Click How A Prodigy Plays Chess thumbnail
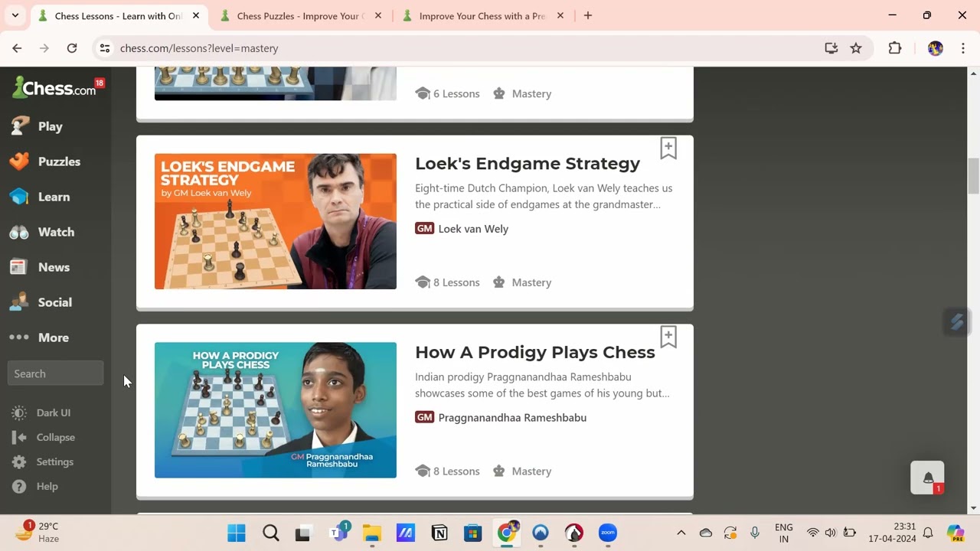Screen dimensions: 980x551 point(276,410)
